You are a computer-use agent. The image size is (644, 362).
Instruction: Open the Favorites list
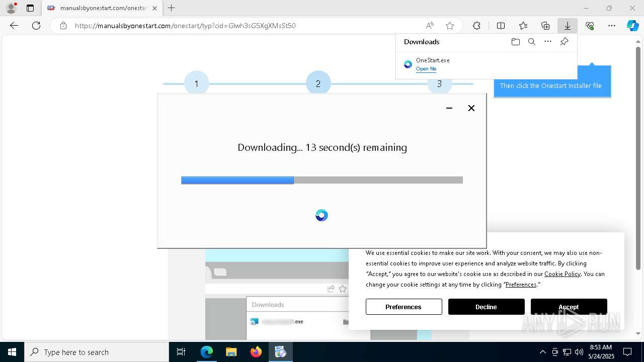pos(523,26)
